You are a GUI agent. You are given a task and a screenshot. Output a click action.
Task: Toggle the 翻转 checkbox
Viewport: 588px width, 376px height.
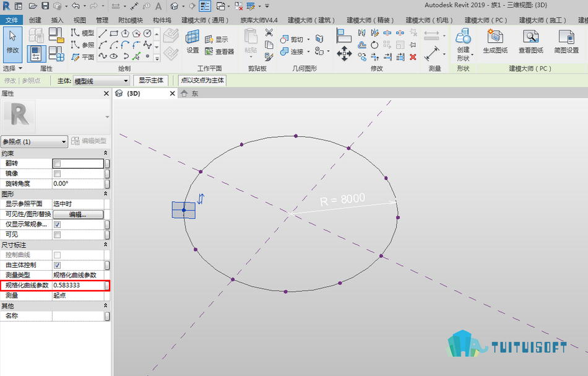pos(58,164)
